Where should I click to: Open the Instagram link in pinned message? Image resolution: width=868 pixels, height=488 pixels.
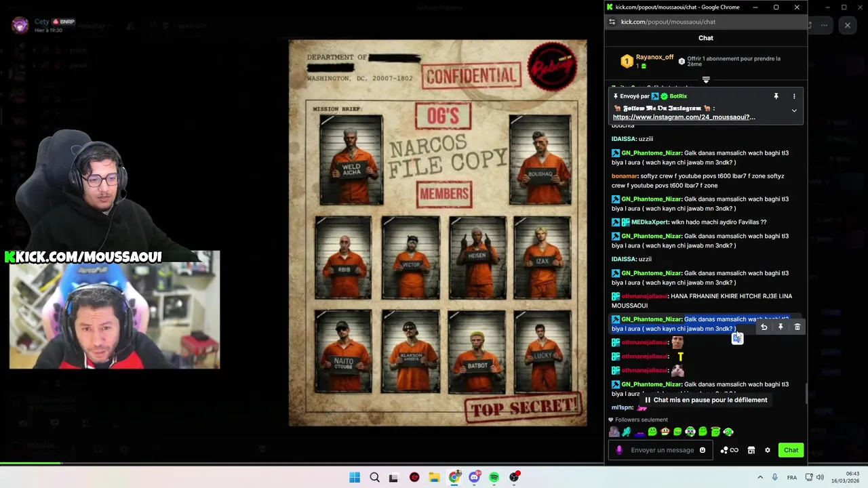(684, 117)
